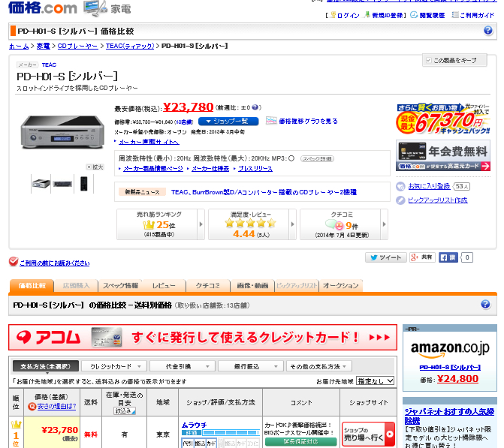
Task: Open the クレジットカード dropdown
Action: click(114, 366)
